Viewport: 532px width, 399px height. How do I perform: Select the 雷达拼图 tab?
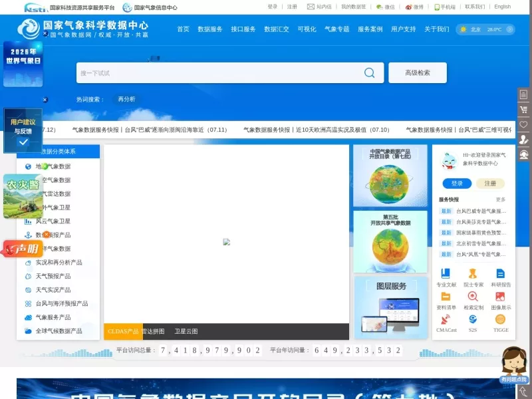click(154, 331)
